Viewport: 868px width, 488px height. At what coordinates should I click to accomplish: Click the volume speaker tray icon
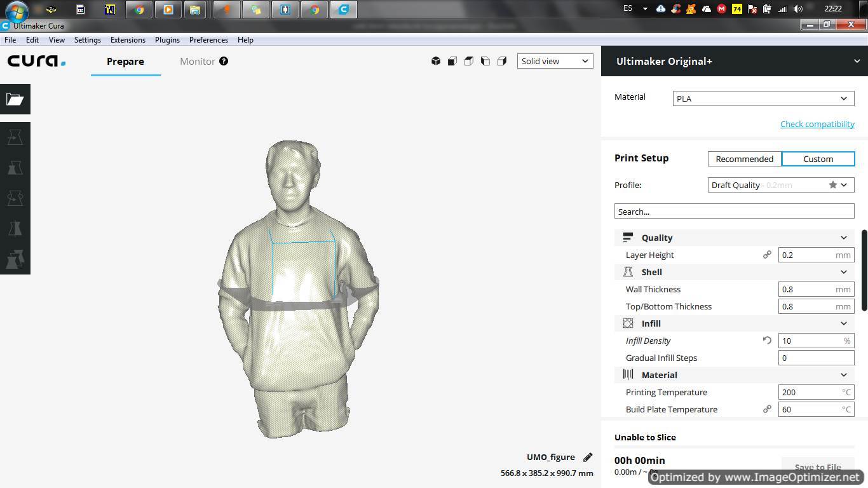pyautogui.click(x=798, y=9)
